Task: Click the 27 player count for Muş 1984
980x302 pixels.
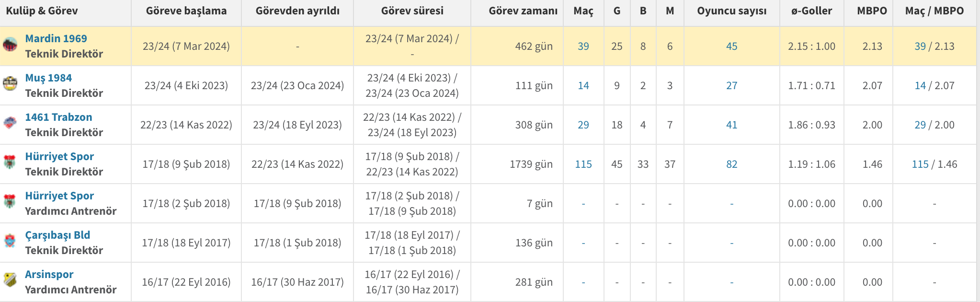Action: click(x=732, y=85)
